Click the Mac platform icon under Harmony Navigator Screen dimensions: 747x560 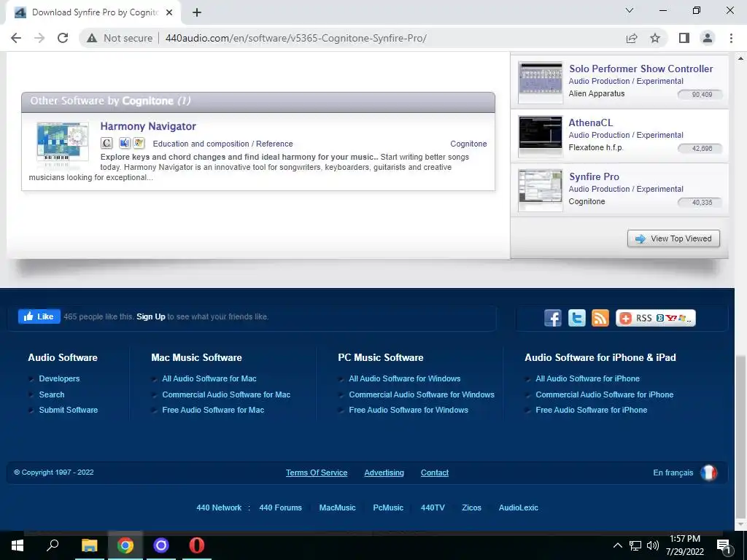124,143
